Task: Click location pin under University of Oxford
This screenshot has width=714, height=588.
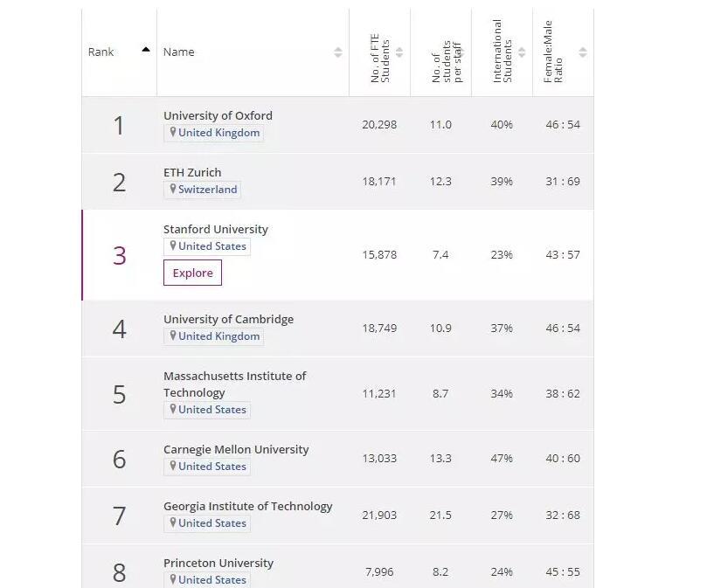Action: 173,132
